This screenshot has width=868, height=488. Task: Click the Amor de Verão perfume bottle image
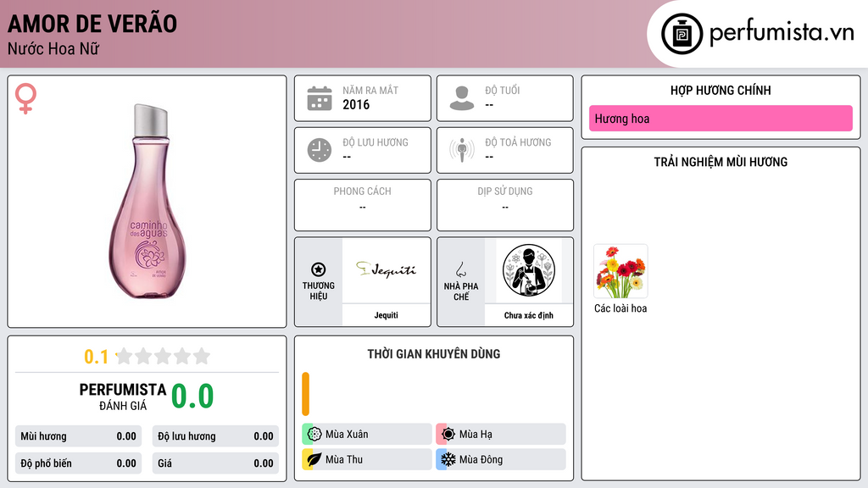(x=147, y=201)
